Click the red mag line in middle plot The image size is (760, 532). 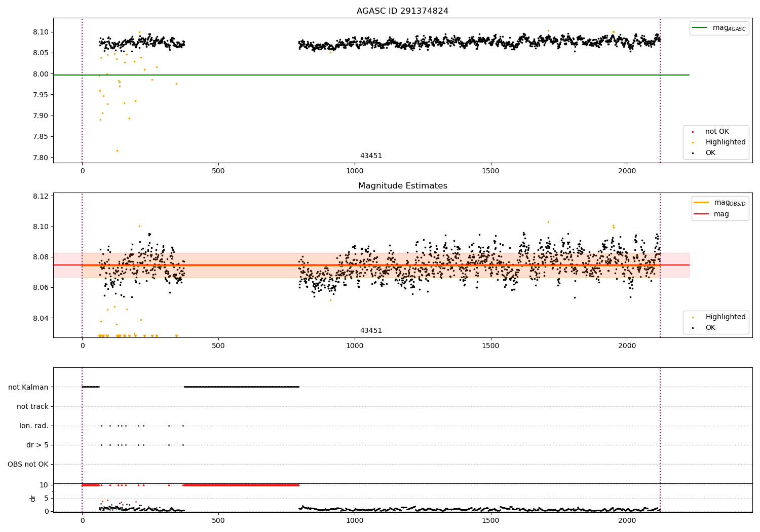(371, 265)
